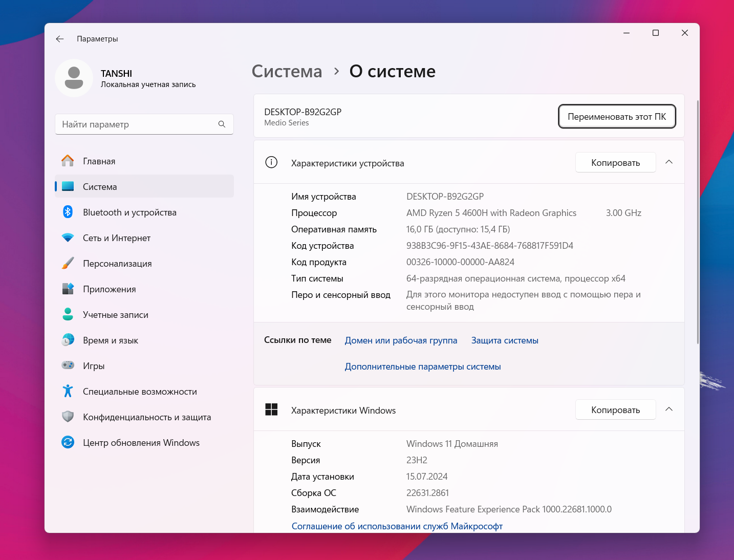This screenshot has height=560, width=734.
Task: Select device ID 938B3C96-9F15-43AE-8684-768817F591D4
Action: pyautogui.click(x=490, y=246)
